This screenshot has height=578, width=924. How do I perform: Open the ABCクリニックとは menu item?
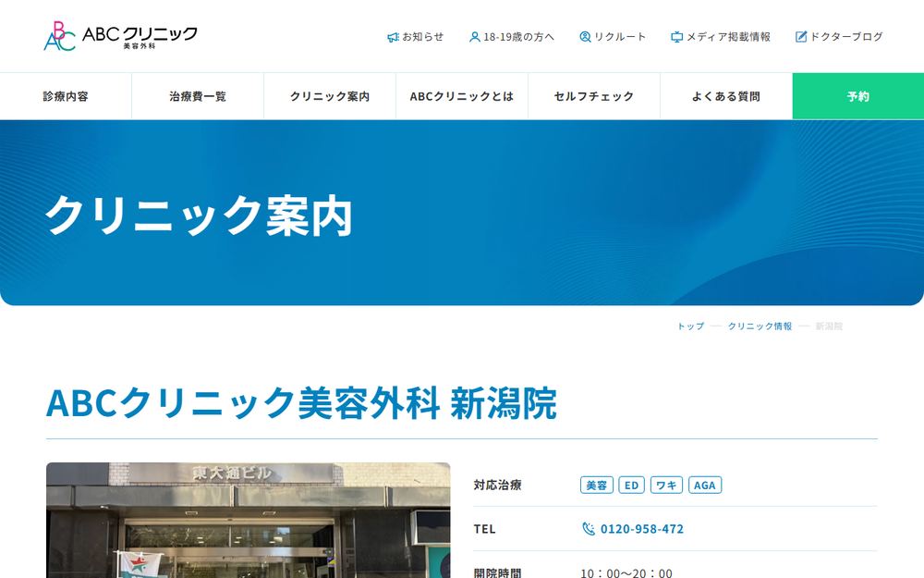[462, 96]
